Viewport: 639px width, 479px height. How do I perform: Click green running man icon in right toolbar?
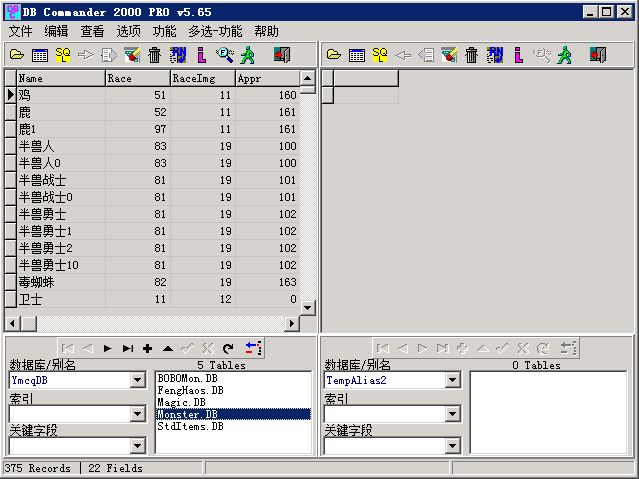click(x=564, y=55)
